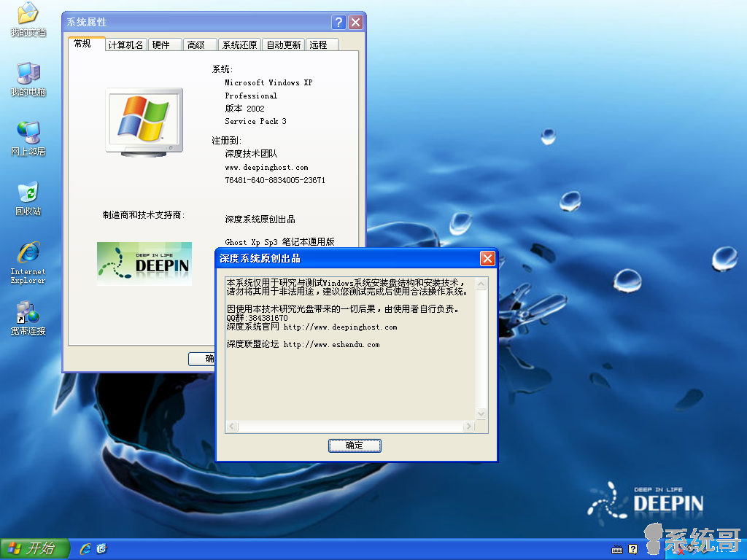
Task: Select the 宽带连接 desktop shortcut
Action: coord(28,318)
